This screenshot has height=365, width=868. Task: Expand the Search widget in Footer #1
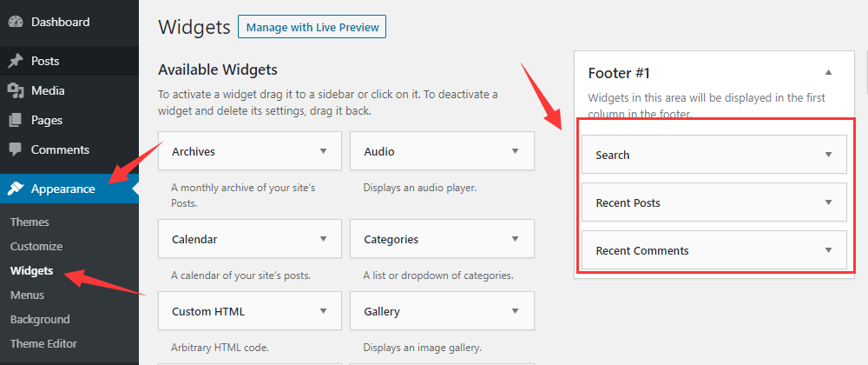tap(829, 155)
